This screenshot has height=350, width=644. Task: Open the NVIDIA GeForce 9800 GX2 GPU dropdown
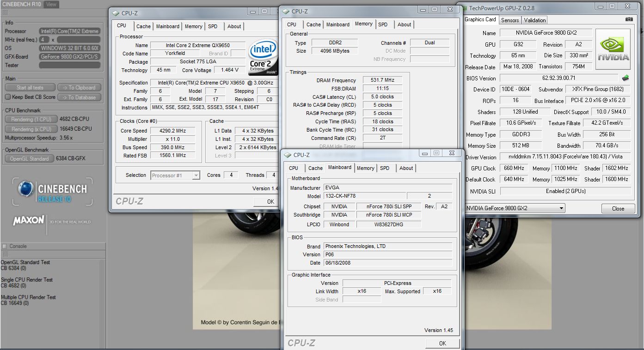tap(561, 208)
